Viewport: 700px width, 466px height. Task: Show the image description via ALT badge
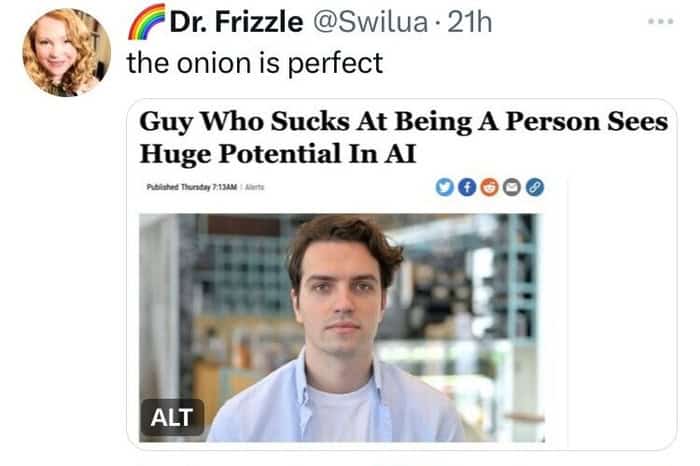tap(172, 417)
